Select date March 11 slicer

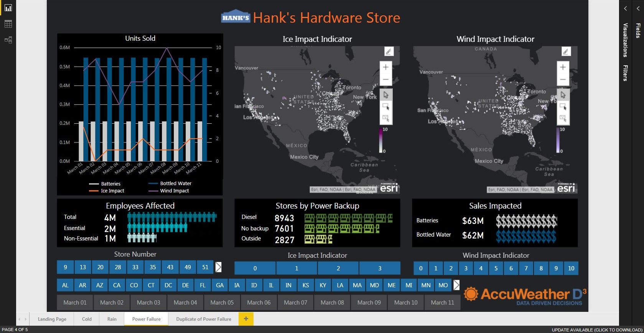[442, 302]
